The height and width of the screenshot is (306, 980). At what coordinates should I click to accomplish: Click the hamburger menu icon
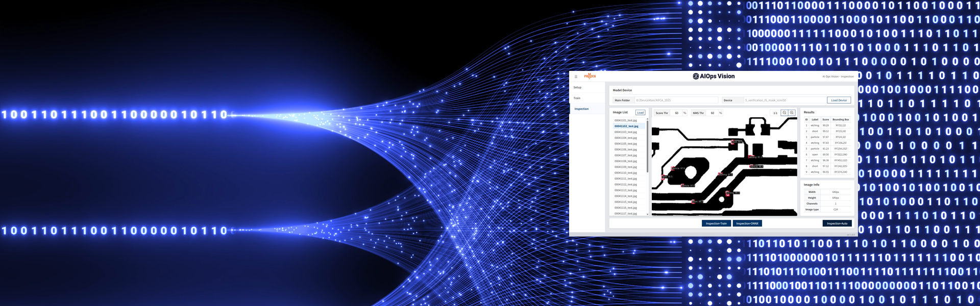pyautogui.click(x=576, y=76)
